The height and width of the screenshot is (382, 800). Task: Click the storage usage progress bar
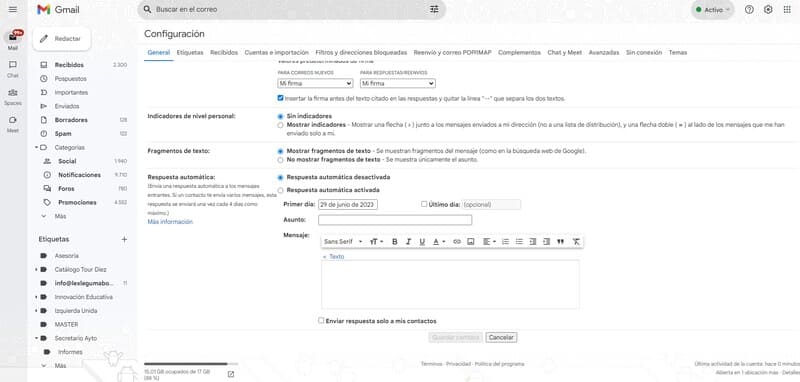pyautogui.click(x=191, y=364)
